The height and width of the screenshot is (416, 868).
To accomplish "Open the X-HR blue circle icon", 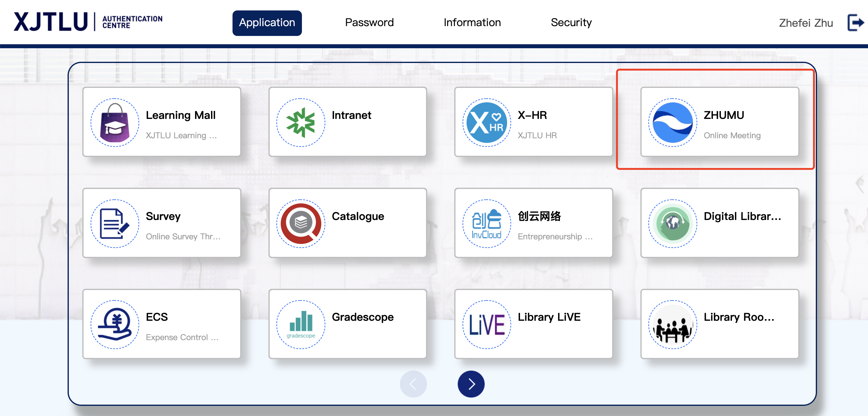I will 487,123.
